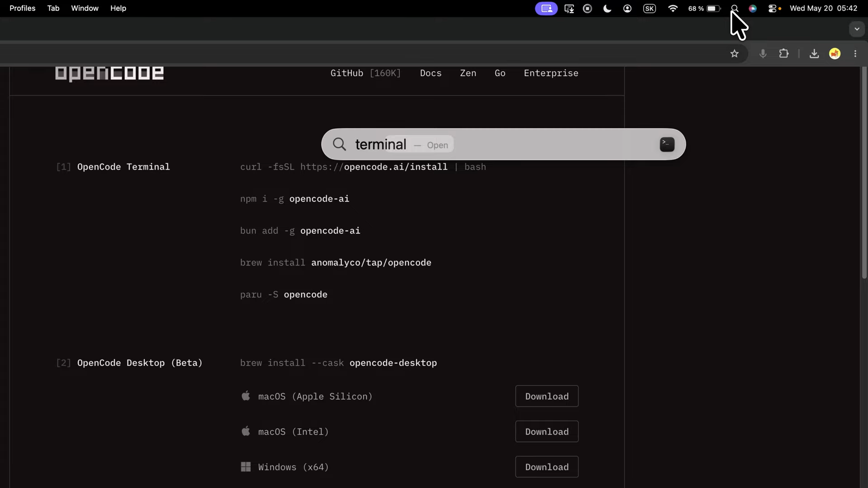
Task: Open the Go navigation link
Action: 500,73
